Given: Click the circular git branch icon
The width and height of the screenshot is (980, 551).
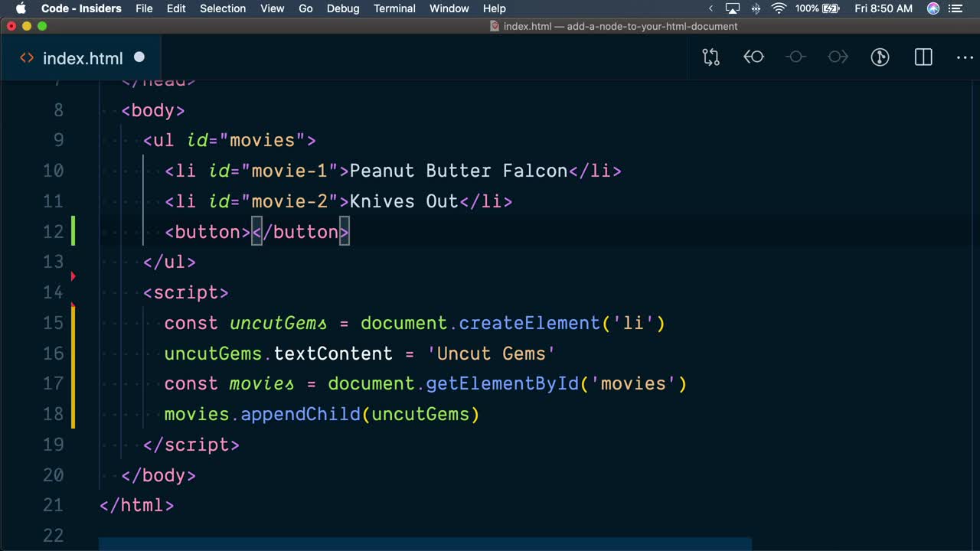Looking at the screenshot, I should [880, 57].
